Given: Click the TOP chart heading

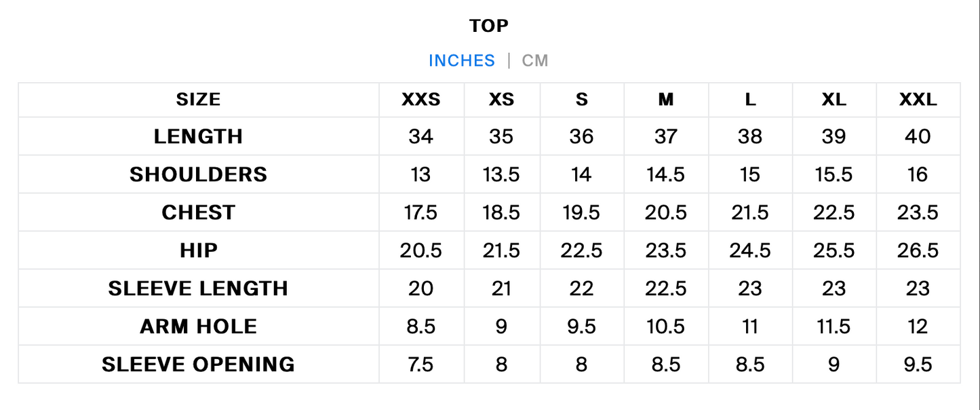Looking at the screenshot, I should pos(489,26).
